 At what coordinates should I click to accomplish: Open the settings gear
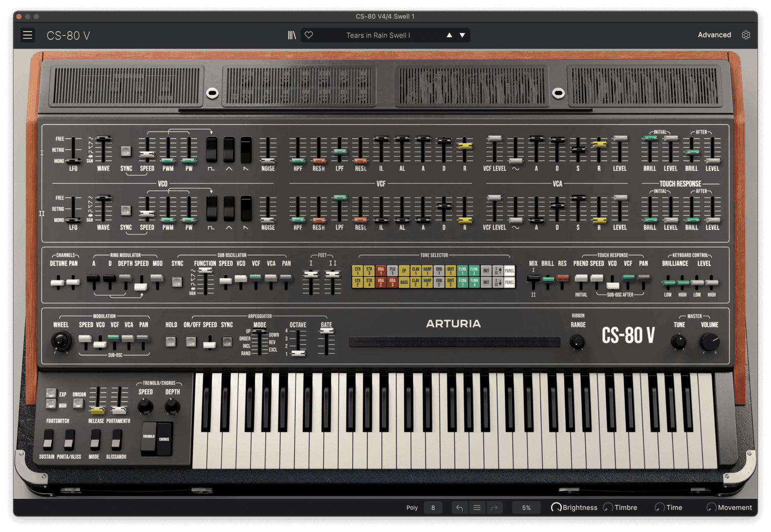[746, 35]
